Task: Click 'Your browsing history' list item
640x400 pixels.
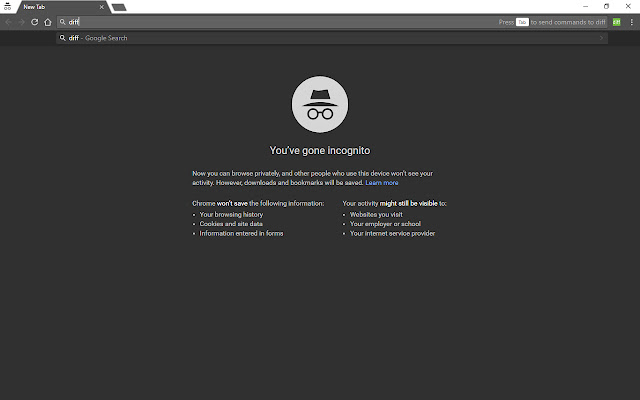Action: (231, 214)
